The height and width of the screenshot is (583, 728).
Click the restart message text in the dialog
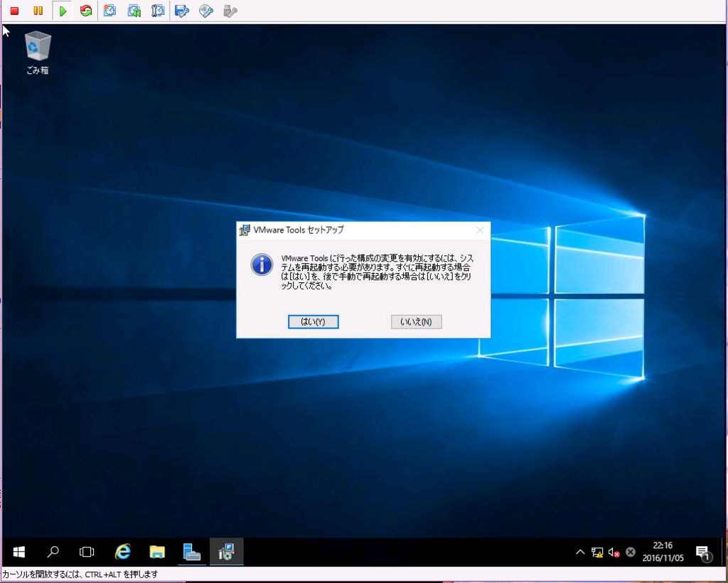[x=378, y=272]
